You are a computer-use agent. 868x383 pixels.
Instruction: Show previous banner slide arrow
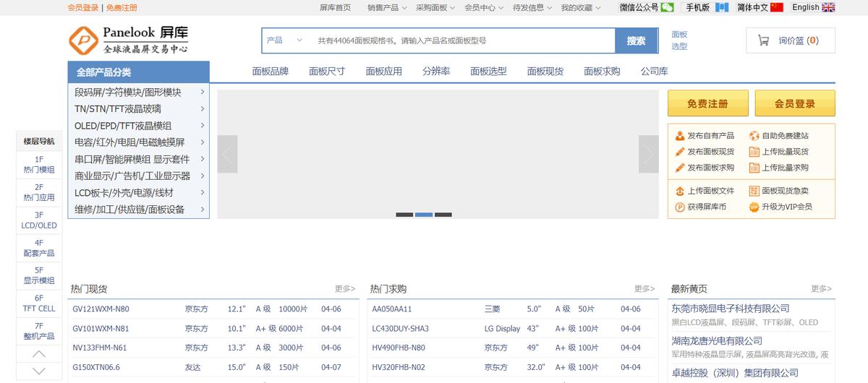227,154
